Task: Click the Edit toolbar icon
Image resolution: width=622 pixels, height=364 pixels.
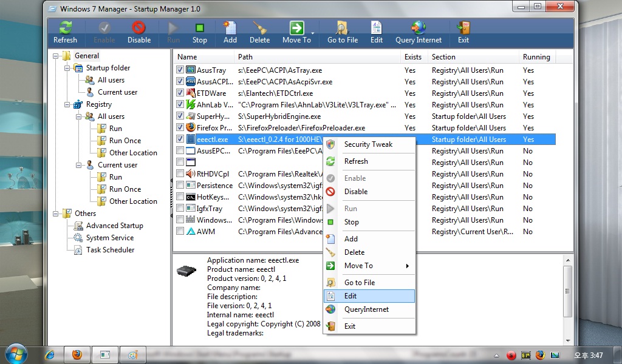Action: pyautogui.click(x=376, y=27)
